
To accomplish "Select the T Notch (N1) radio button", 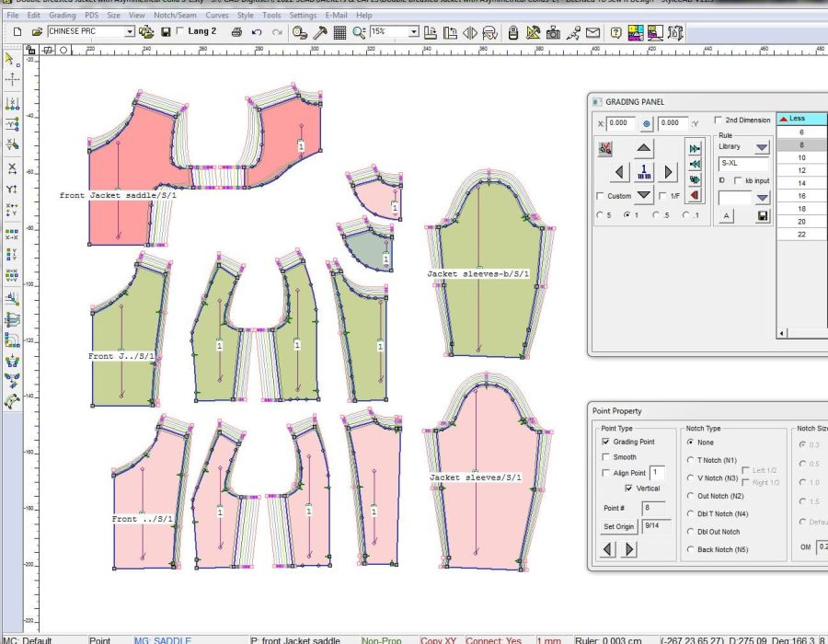I will pos(691,460).
